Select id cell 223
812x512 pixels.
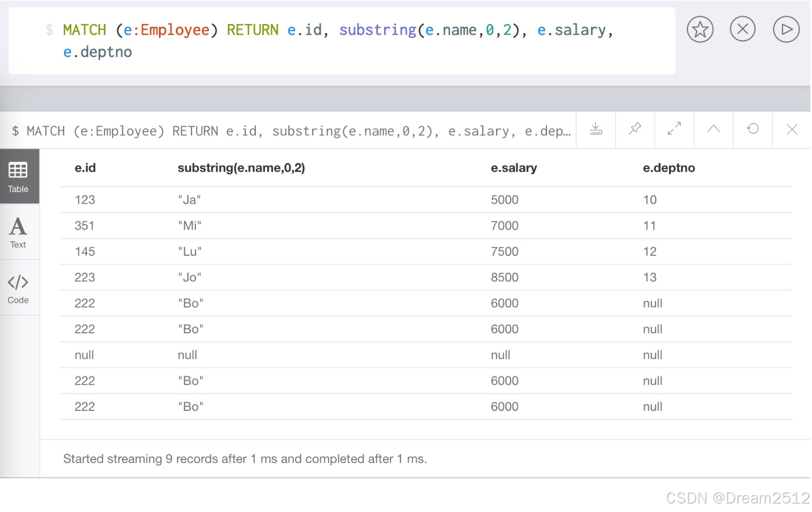click(85, 278)
